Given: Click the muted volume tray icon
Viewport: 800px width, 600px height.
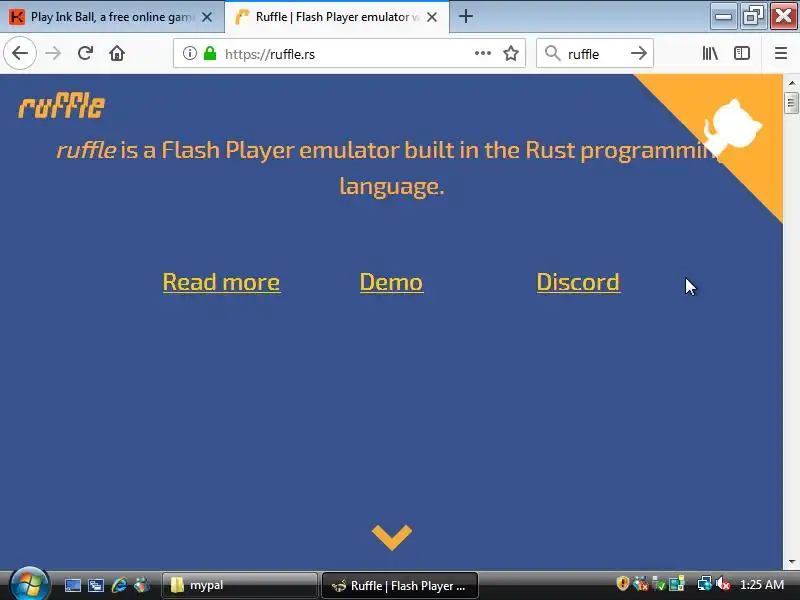Looking at the screenshot, I should pos(722,583).
